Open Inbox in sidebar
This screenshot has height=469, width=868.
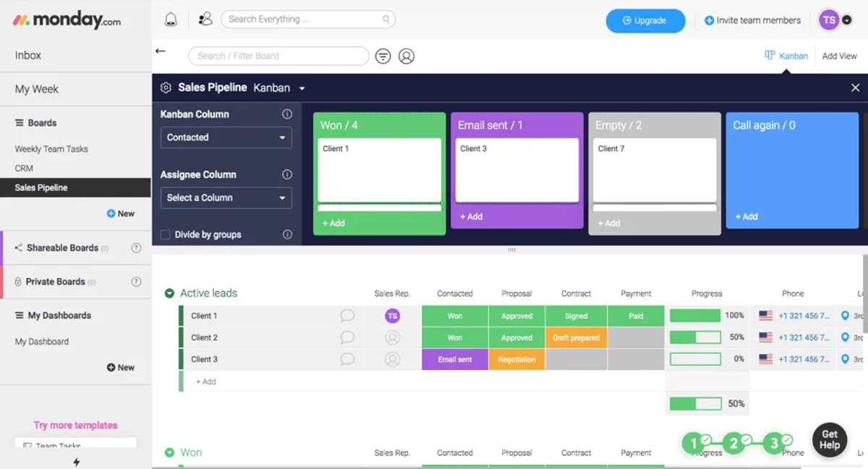pos(28,56)
